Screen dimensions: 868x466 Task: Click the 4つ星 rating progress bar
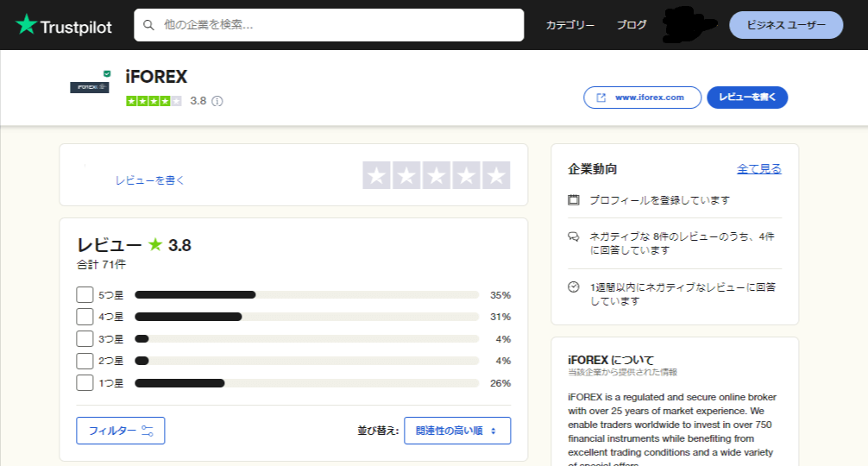tap(306, 317)
